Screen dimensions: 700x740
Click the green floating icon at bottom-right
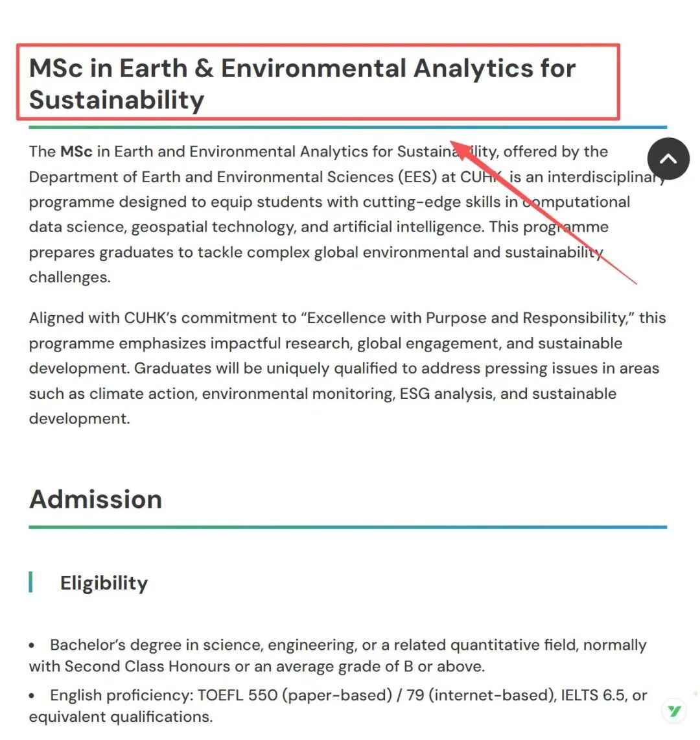[675, 711]
